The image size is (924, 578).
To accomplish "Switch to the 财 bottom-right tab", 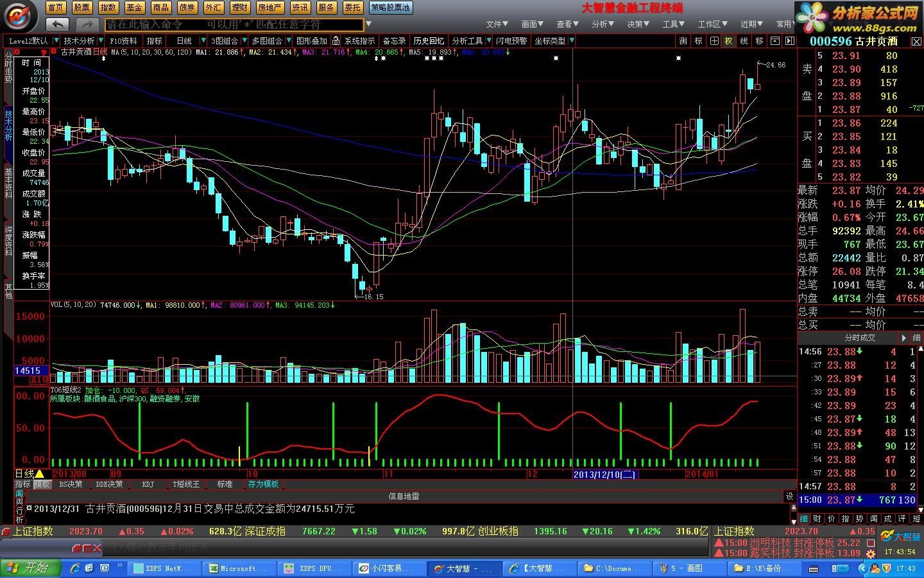I will (x=817, y=518).
